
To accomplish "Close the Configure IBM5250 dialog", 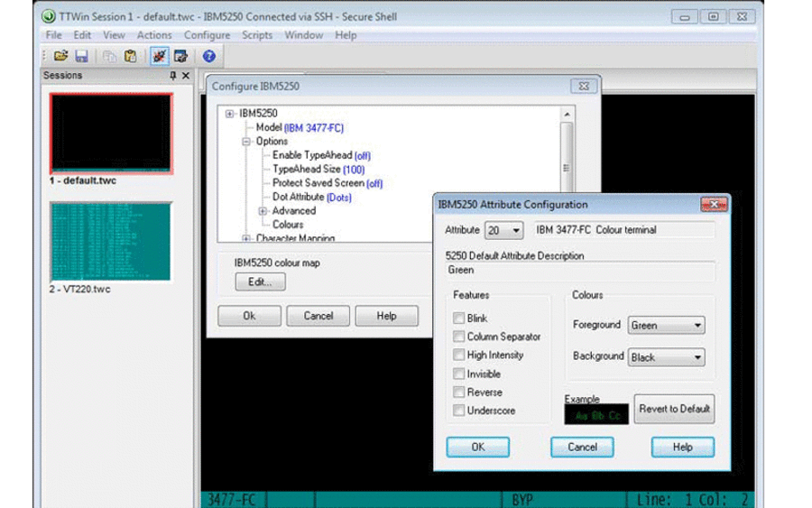I will 584,87.
